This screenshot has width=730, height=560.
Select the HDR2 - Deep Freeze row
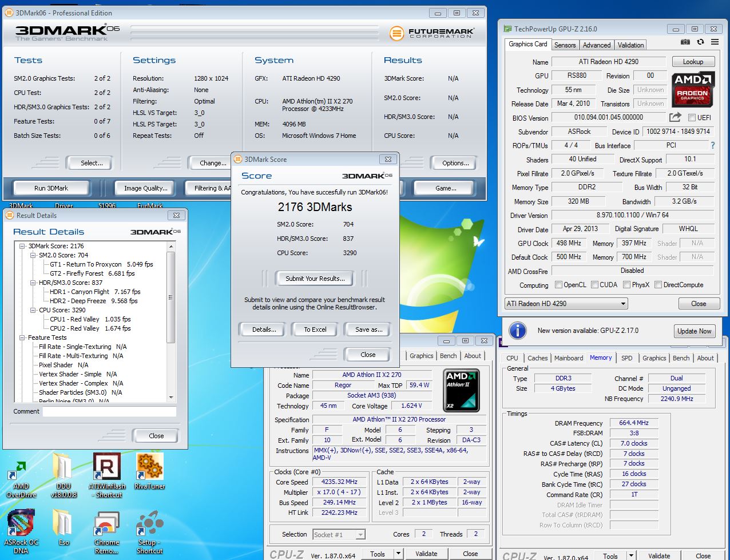point(94,301)
